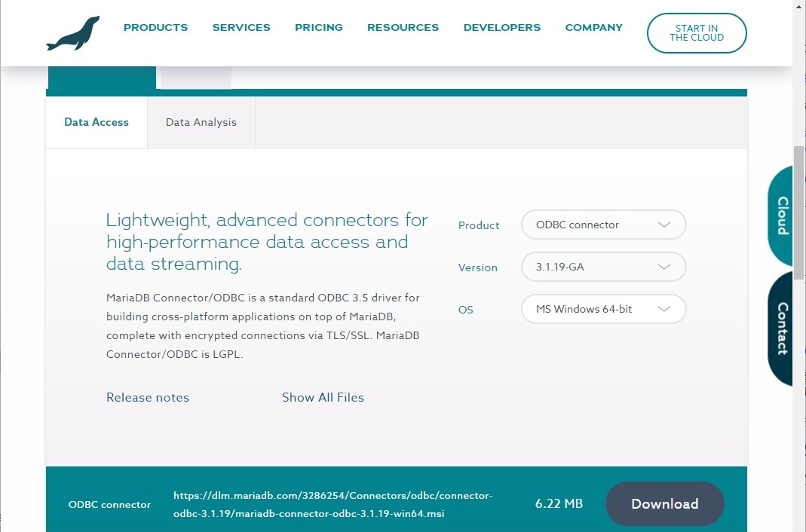Click the Product label
The image size is (806, 532).
(x=479, y=225)
